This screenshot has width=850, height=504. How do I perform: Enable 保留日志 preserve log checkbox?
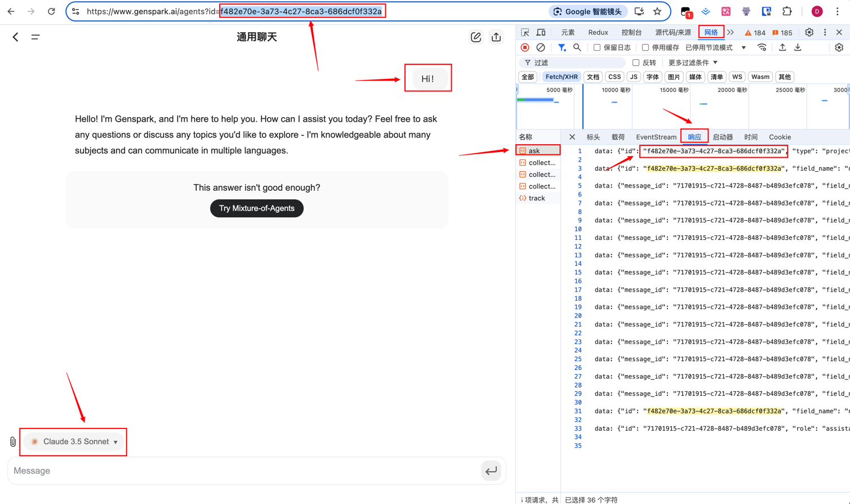[597, 48]
